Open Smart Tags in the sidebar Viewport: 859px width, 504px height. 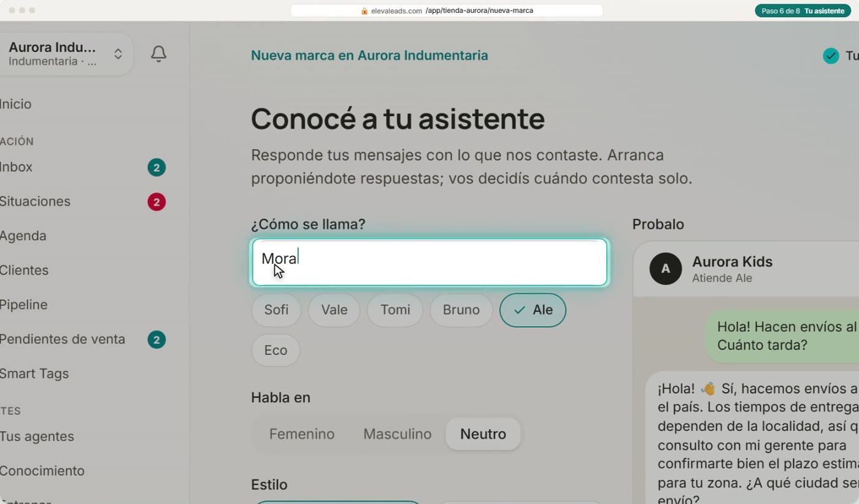(x=34, y=373)
